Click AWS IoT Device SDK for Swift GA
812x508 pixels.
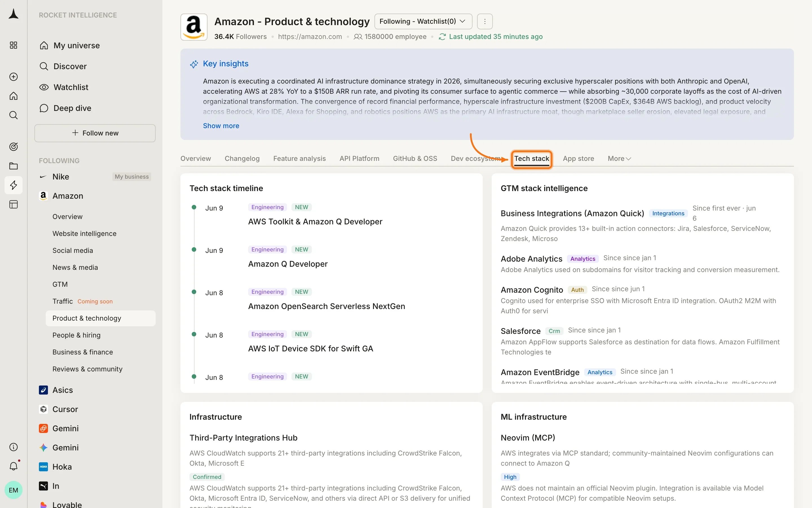pyautogui.click(x=310, y=349)
